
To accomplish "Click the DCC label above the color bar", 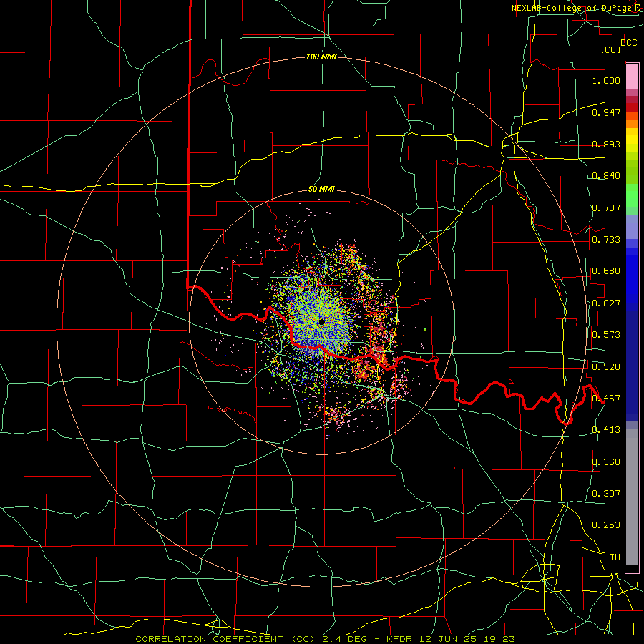I will (628, 43).
